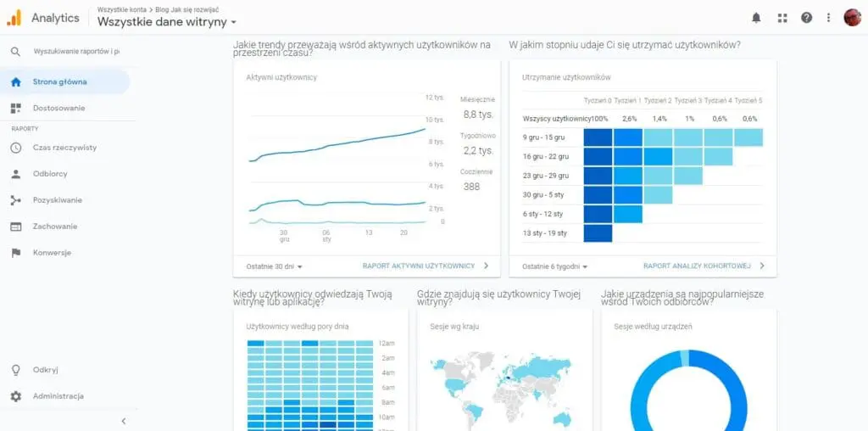Click the donut chart in Sesje według urządzeń
The width and height of the screenshot is (868, 431).
(688, 390)
